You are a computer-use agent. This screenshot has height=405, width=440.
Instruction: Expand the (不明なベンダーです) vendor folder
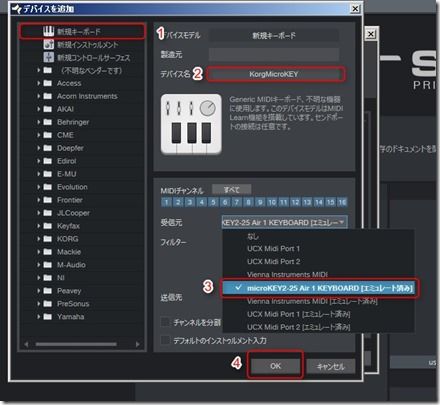pyautogui.click(x=39, y=70)
